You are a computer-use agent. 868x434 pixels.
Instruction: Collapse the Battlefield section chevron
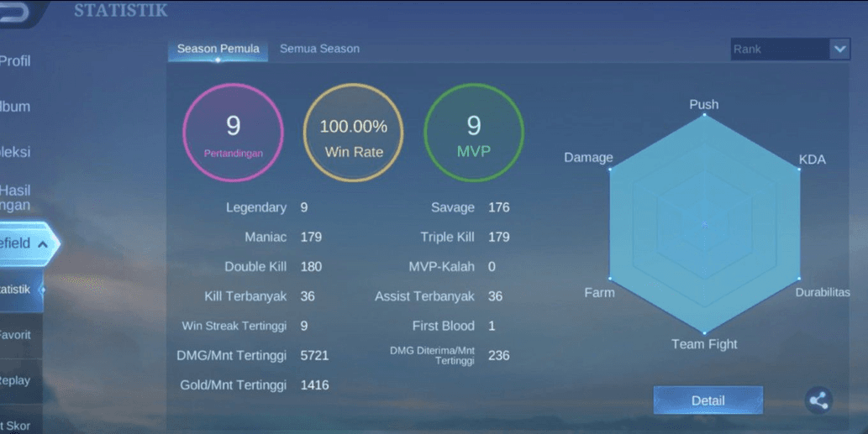tap(43, 243)
